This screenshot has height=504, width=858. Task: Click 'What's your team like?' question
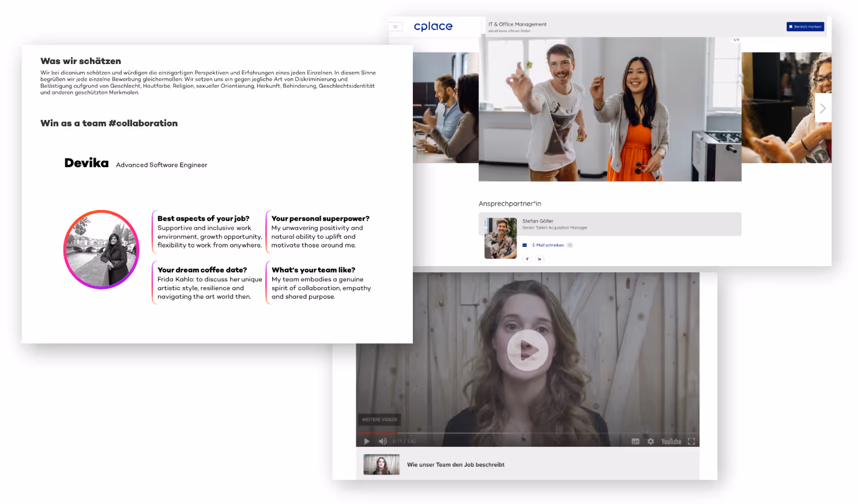tap(314, 270)
